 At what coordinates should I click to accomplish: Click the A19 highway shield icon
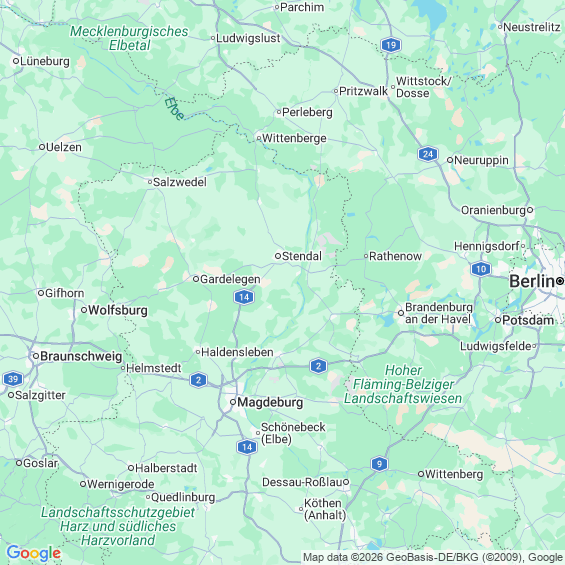[391, 45]
